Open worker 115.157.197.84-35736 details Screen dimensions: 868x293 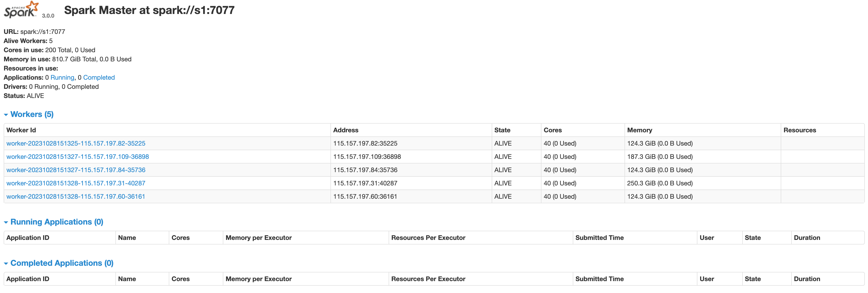click(x=76, y=170)
